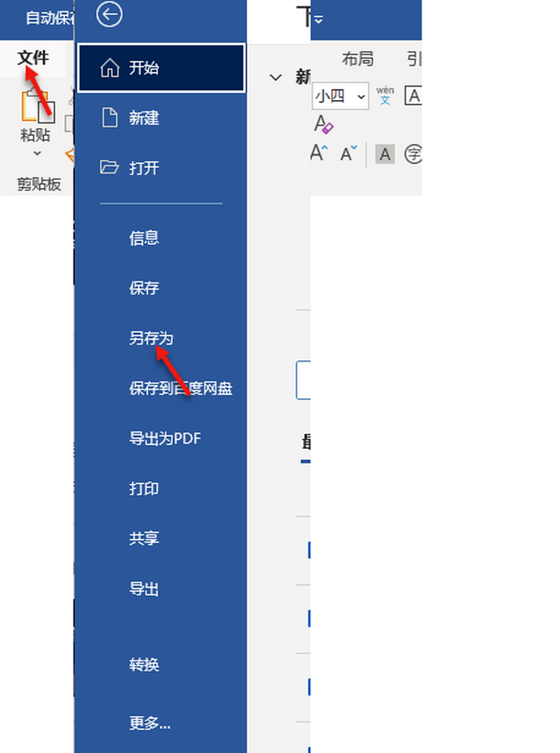
Task: Click the enclosed character 字 icon
Action: pyautogui.click(x=413, y=154)
